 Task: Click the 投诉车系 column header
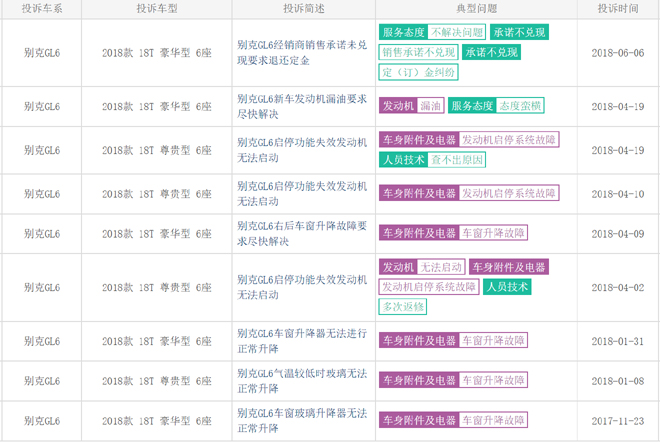click(x=42, y=8)
